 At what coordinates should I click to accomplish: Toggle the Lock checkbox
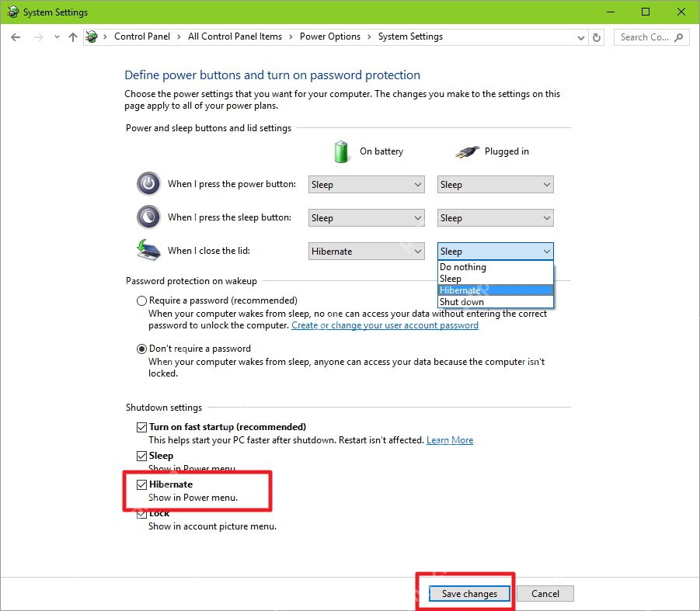[141, 513]
